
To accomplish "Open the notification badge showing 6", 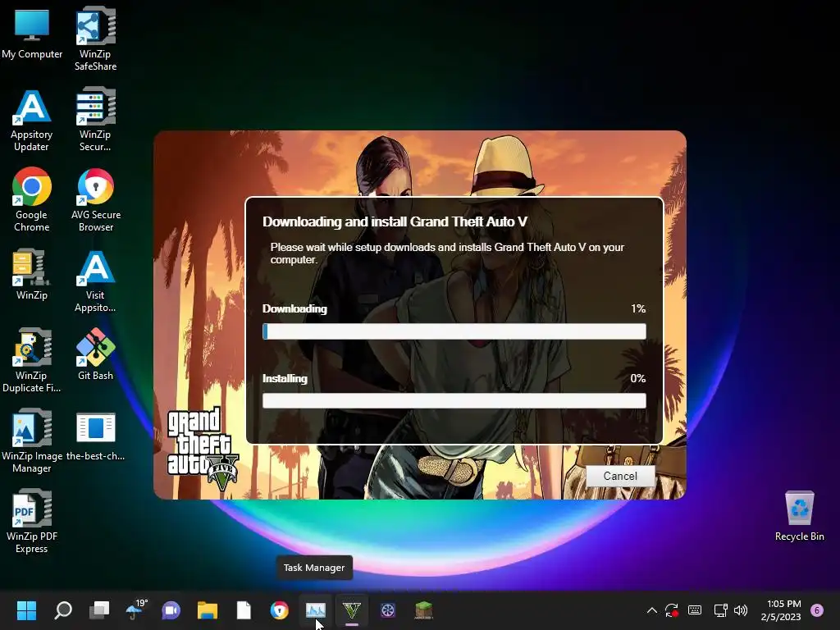I will click(817, 610).
